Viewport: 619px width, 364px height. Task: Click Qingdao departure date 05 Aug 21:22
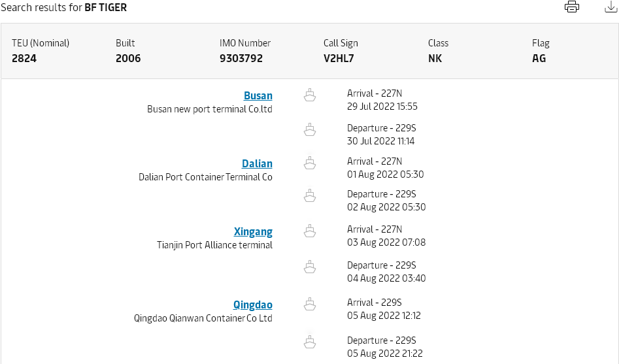(x=384, y=354)
